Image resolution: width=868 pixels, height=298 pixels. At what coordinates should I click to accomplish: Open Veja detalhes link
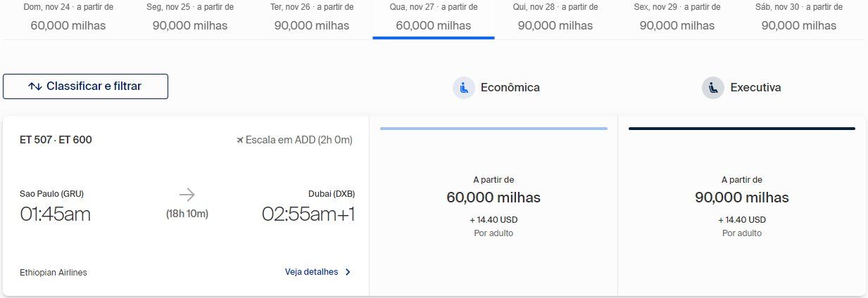click(x=311, y=272)
